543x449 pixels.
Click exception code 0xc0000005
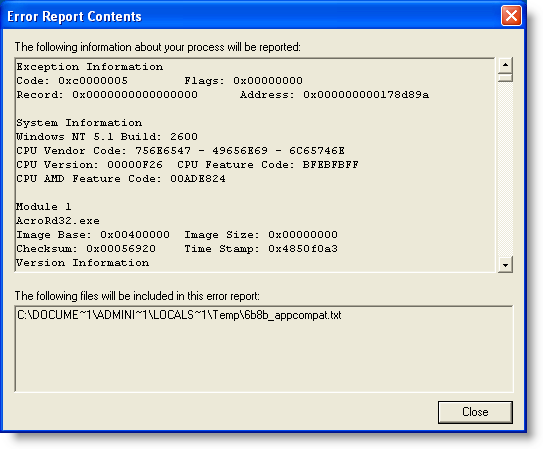93,81
